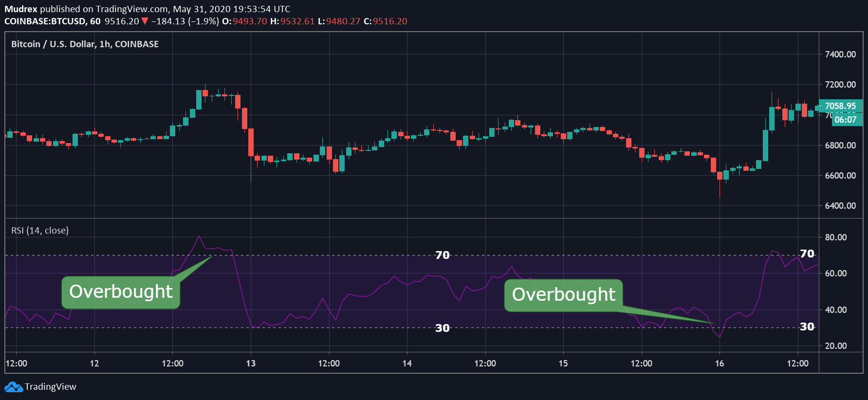Click the current price label 7058.95

[840, 106]
